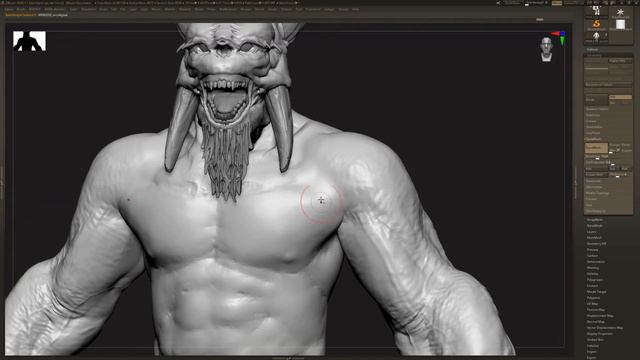
Task: Toggle the Sub mode under DynaMesh
Action: click(x=613, y=168)
